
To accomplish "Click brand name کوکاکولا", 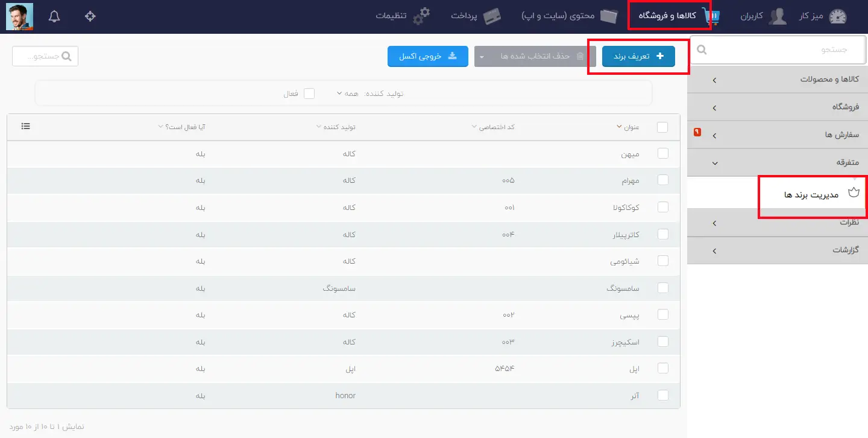I will click(625, 207).
